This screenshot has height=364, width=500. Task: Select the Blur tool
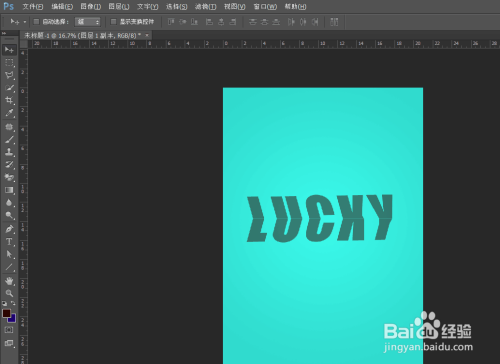pyautogui.click(x=9, y=203)
